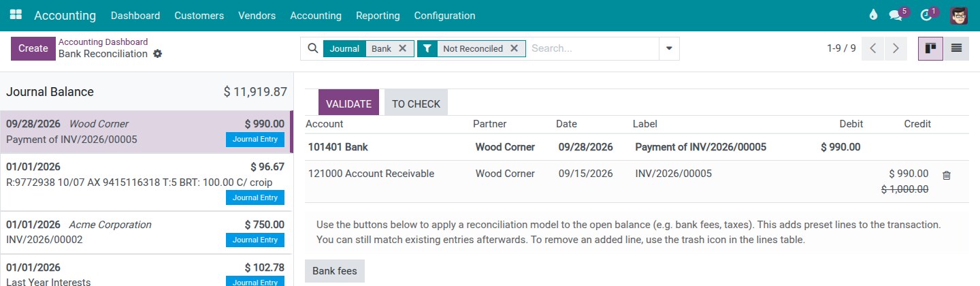
Task: Click the funnel filter icon
Action: 427,48
